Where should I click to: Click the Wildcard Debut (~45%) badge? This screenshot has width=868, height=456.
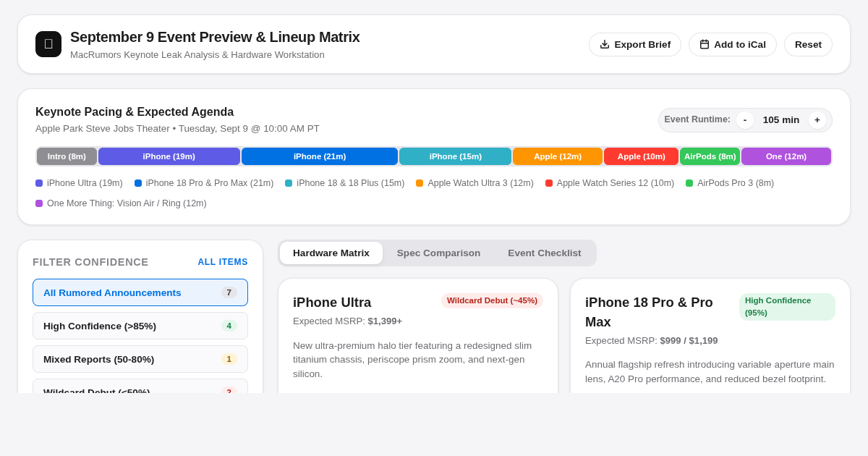[x=492, y=300]
